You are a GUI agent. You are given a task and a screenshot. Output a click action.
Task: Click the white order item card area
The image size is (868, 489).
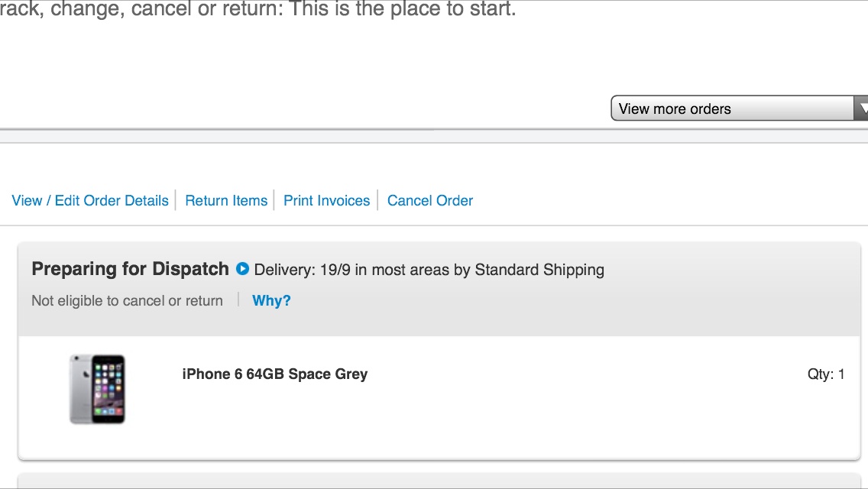[x=439, y=397]
